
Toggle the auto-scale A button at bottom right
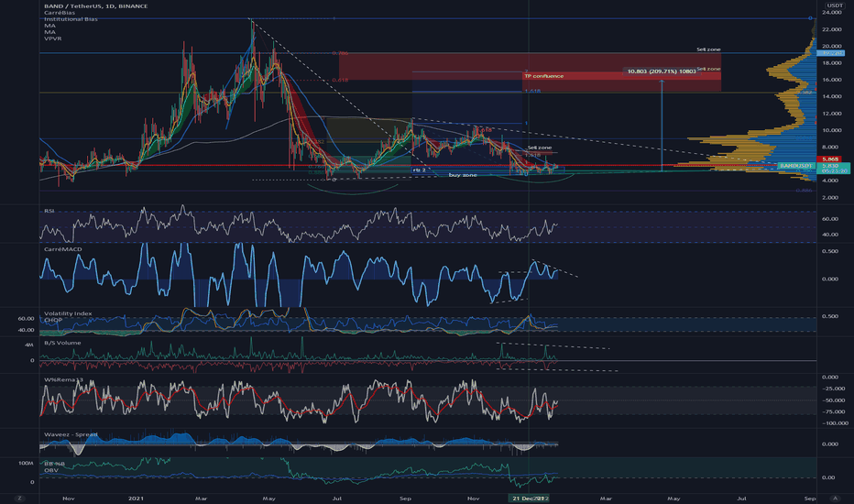(x=835, y=498)
